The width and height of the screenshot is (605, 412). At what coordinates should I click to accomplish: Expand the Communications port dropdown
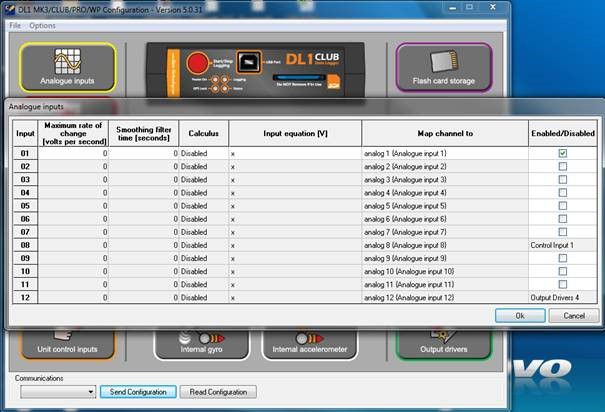point(89,392)
